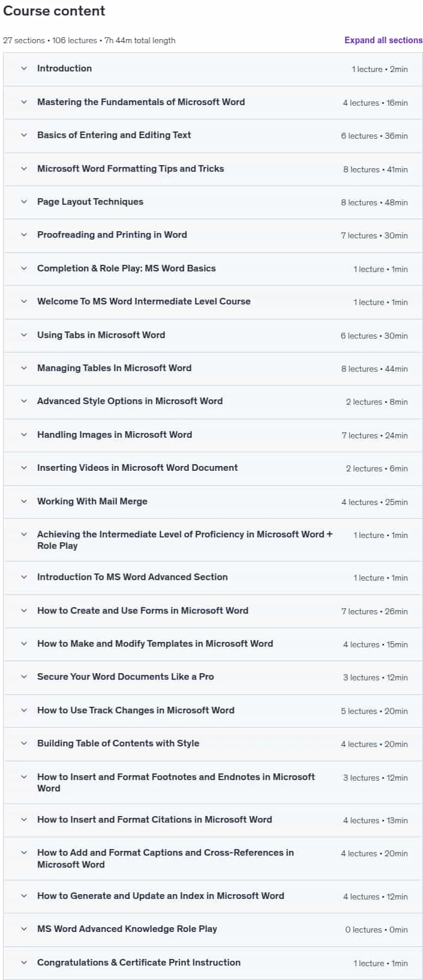Expand Managing Tables In Microsoft Word chevron

click(x=24, y=368)
